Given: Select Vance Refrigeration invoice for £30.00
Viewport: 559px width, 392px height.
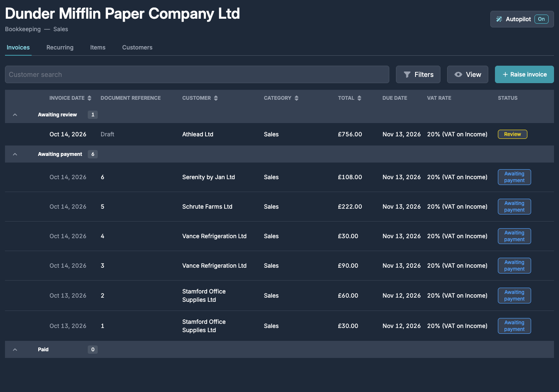Looking at the screenshot, I should (x=279, y=236).
